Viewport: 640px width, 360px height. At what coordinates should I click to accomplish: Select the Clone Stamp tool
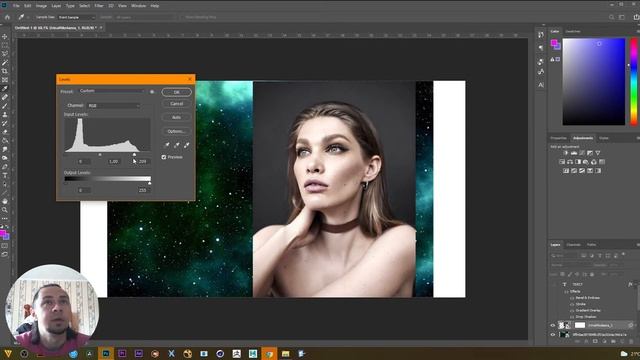[x=5, y=115]
